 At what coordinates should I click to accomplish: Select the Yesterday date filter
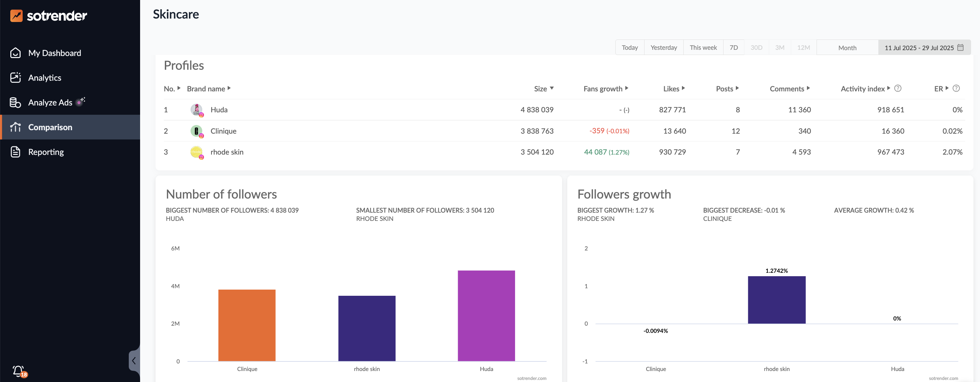point(663,47)
